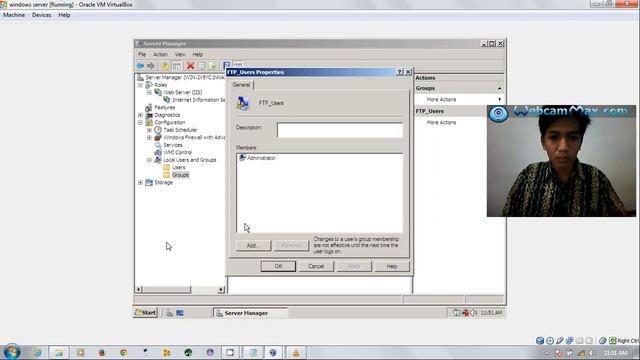Open Chrome icon on host taskbar
640x360 pixels.
(123, 352)
